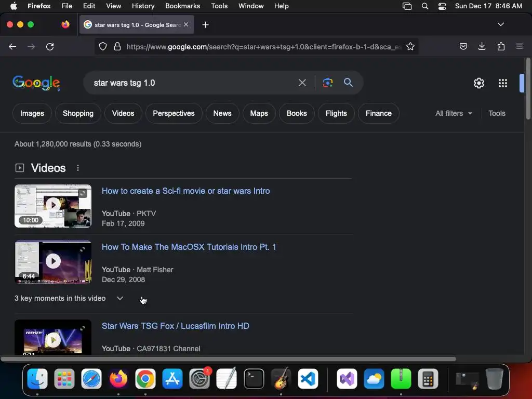The height and width of the screenshot is (399, 532).
Task: Open the Firefox application hamburger menu
Action: [x=520, y=46]
